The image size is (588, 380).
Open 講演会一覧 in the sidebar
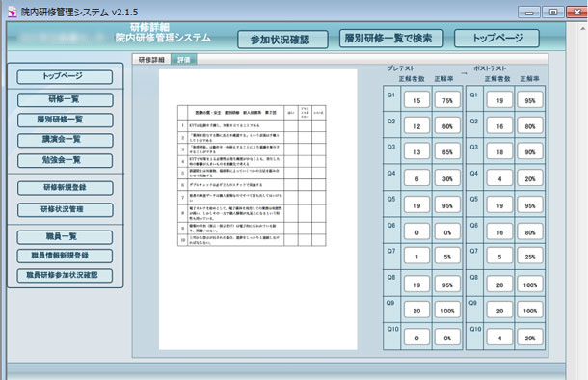click(65, 140)
